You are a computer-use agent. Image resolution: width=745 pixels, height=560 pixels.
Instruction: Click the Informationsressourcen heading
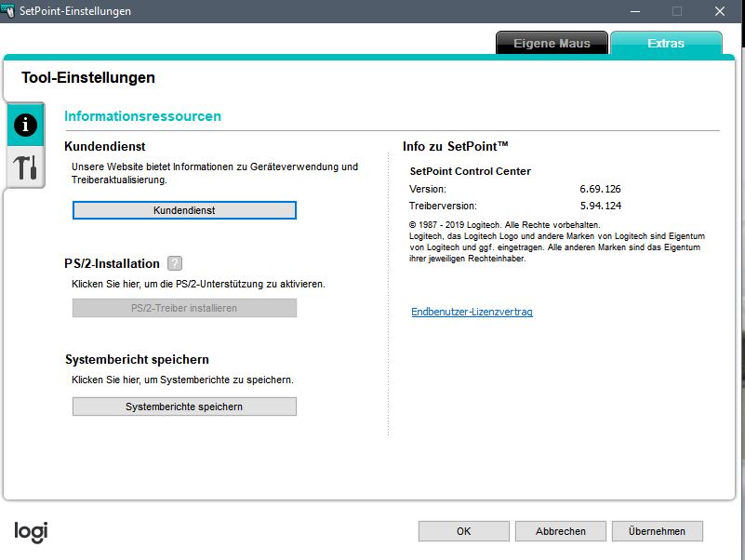(x=142, y=116)
